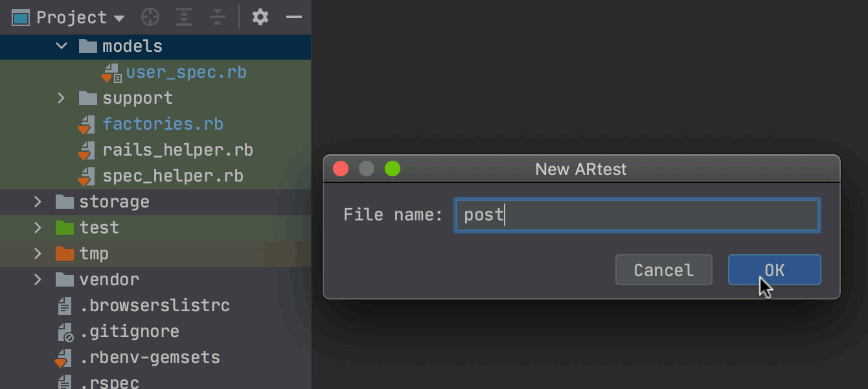The height and width of the screenshot is (389, 868).
Task: Select spec_helper.rb file
Action: [173, 176]
